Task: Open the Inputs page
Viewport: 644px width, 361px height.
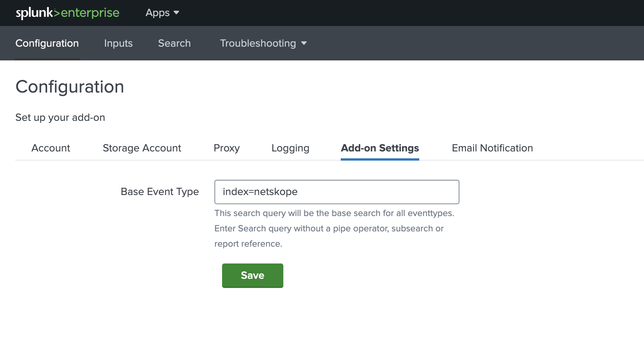Action: pos(118,43)
